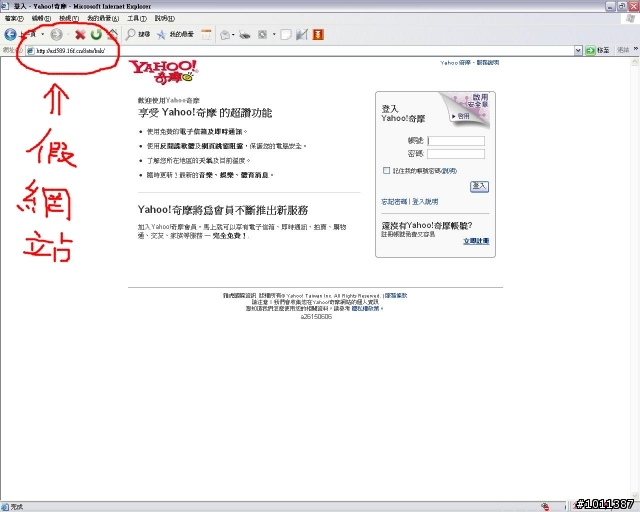The width and height of the screenshot is (640, 512).
Task: Click the register now link
Action: (x=476, y=241)
